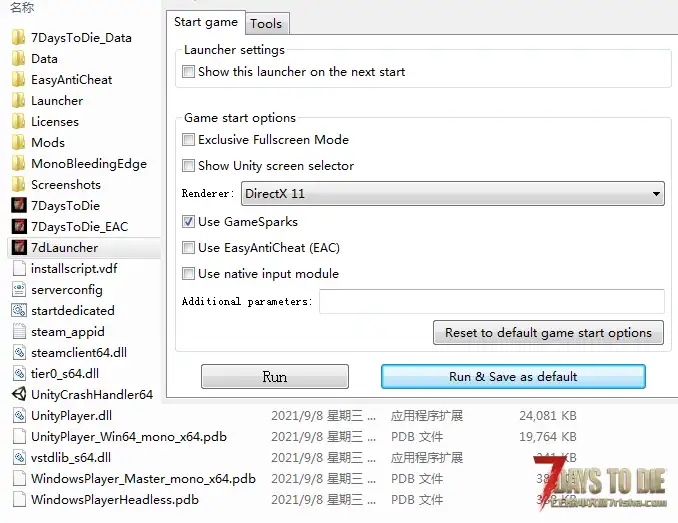Click the 7dLauncher application icon
678x523 pixels.
coord(18,248)
